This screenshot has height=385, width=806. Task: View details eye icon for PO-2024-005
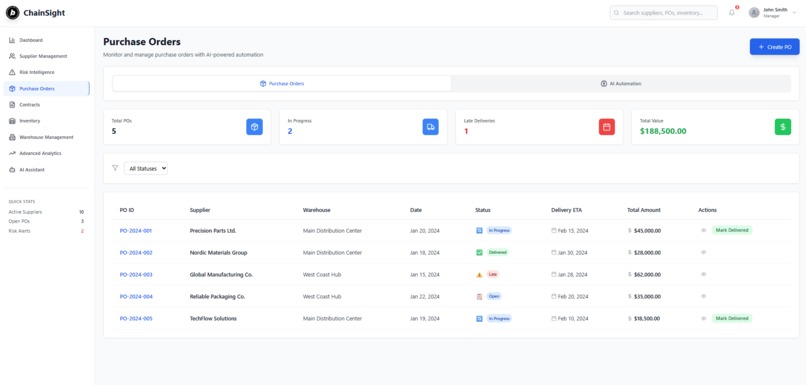[x=704, y=319]
